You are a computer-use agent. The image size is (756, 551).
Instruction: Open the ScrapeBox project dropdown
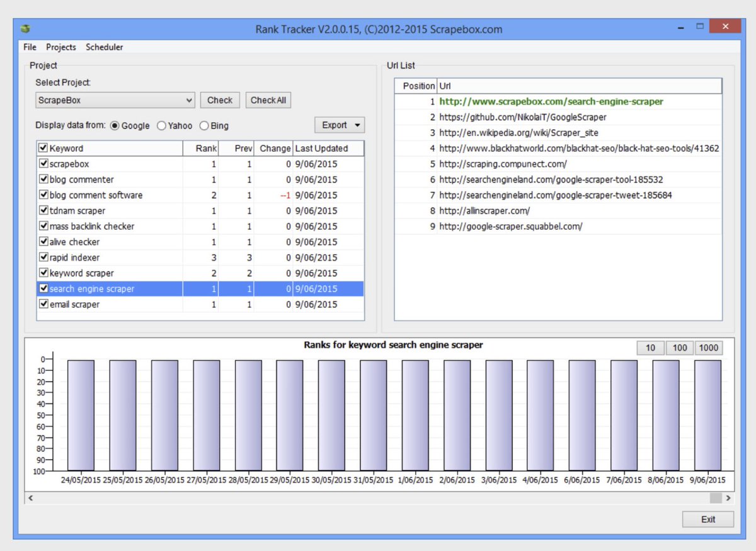click(115, 100)
